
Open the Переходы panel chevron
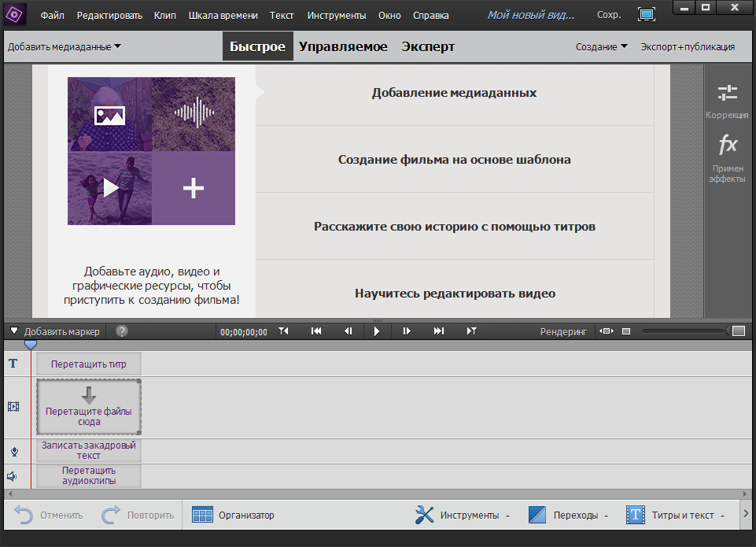pyautogui.click(x=606, y=514)
